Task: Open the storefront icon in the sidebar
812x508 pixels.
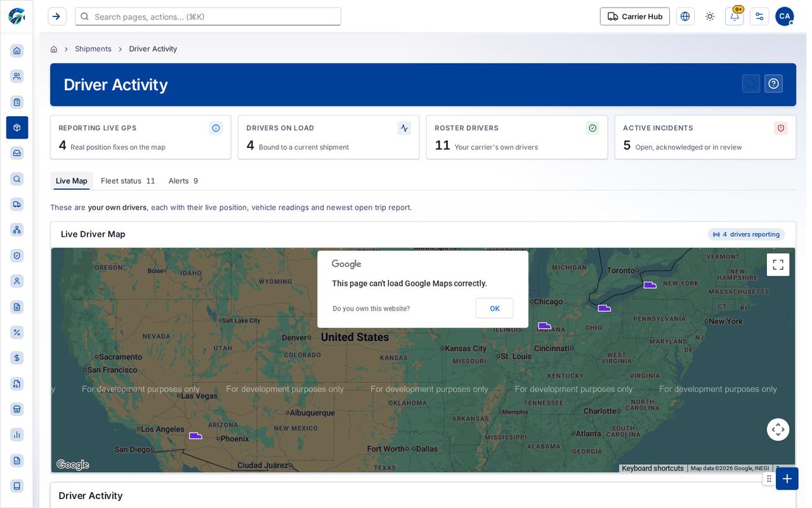Action: tap(17, 409)
